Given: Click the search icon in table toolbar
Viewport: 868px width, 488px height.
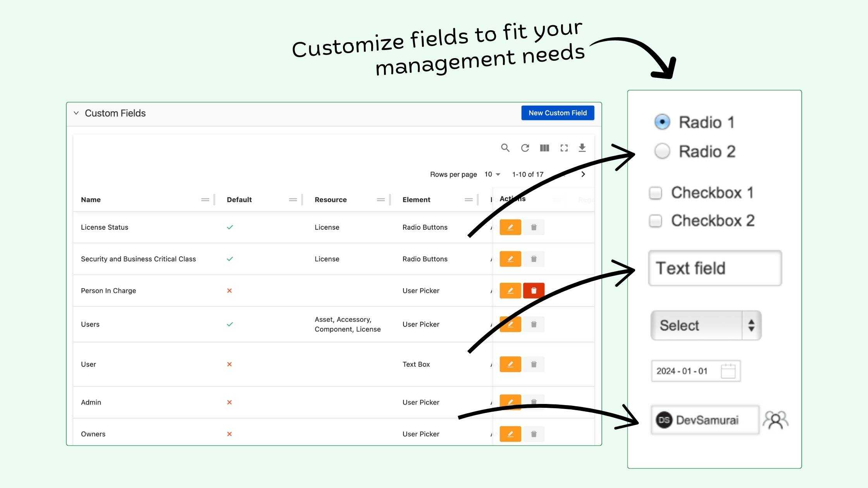Looking at the screenshot, I should [x=505, y=148].
